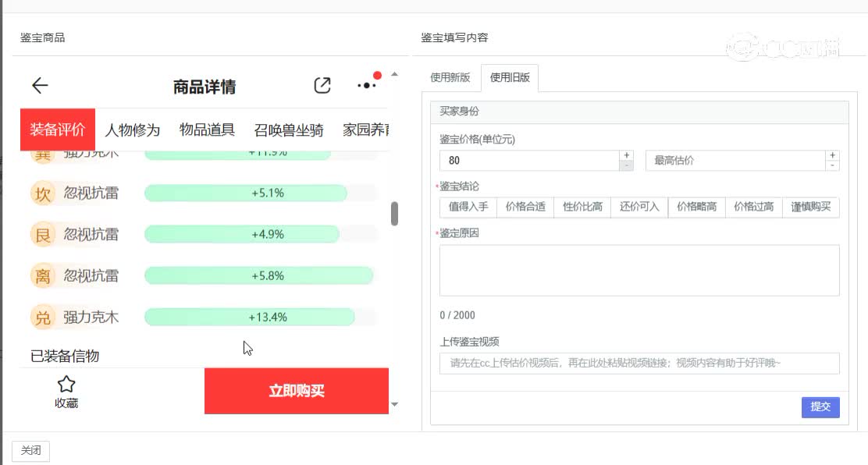868x465 pixels.
Task: Click minus stepper on 鉴宝价格 field
Action: point(626,165)
